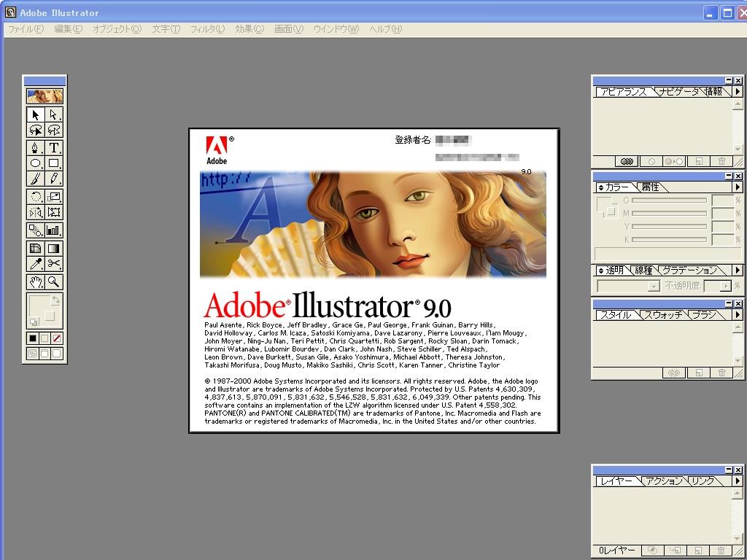Viewport: 747px width, 560px height.
Task: Click the Stroke color box in toolbox
Action: [50, 316]
